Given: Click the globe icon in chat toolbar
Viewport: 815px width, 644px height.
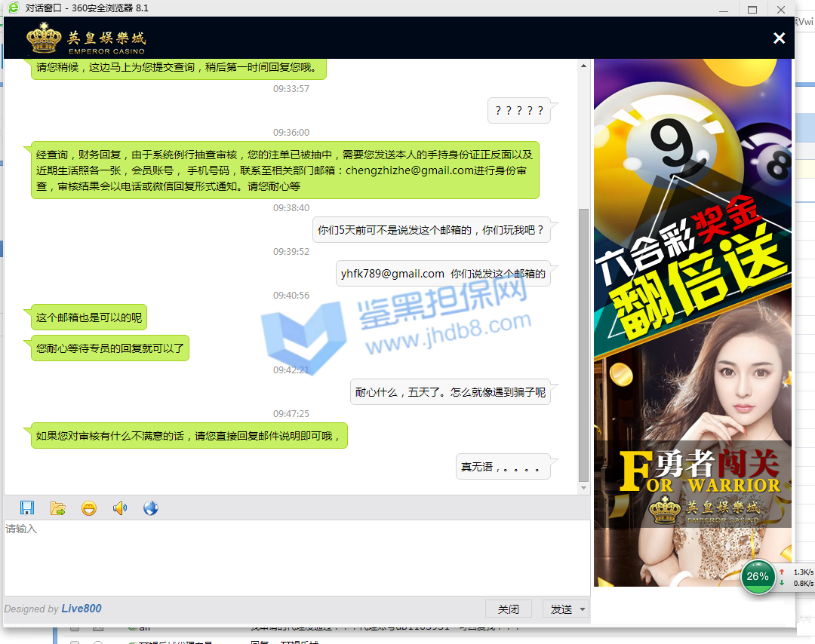Looking at the screenshot, I should click(150, 508).
